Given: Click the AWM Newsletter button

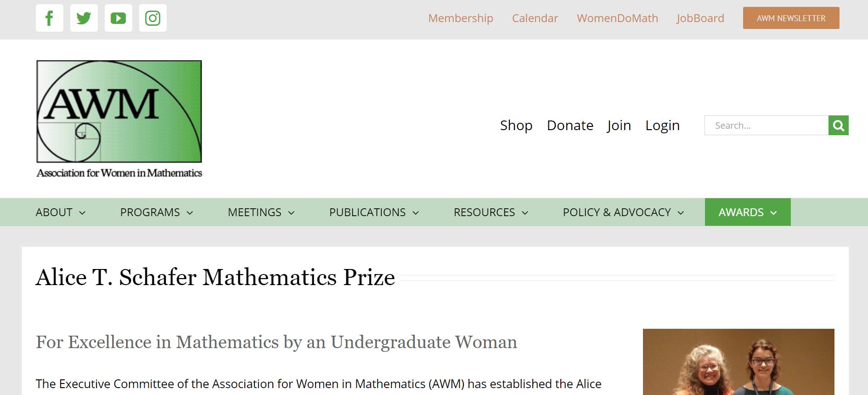Looking at the screenshot, I should pyautogui.click(x=791, y=18).
